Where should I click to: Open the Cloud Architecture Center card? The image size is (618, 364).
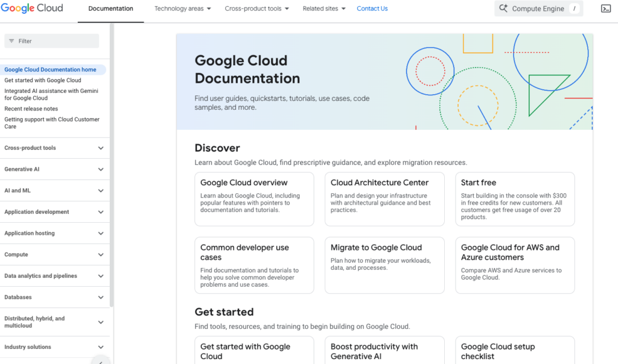coord(384,199)
